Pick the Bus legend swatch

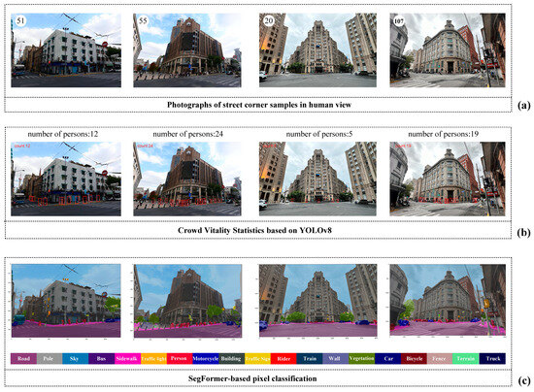102,359
